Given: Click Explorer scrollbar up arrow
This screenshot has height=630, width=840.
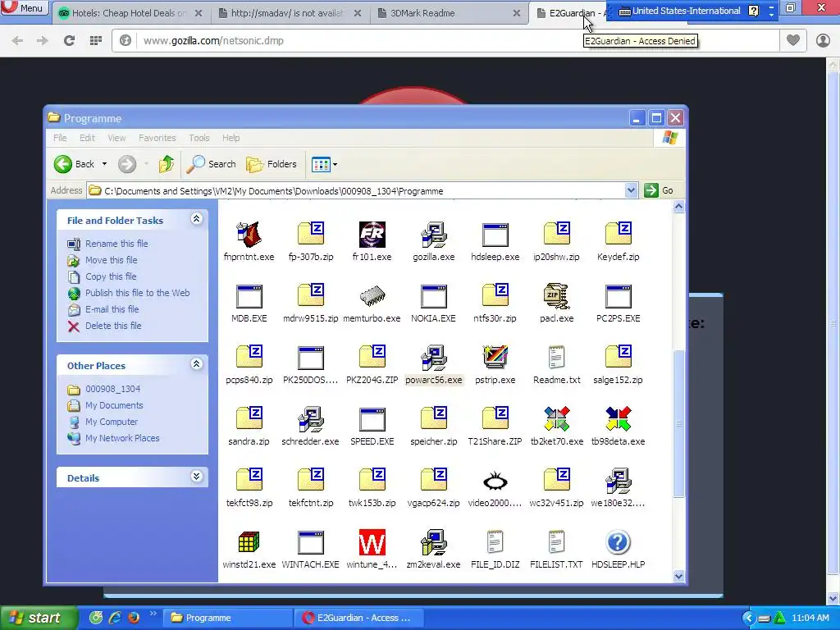Looking at the screenshot, I should [x=678, y=207].
